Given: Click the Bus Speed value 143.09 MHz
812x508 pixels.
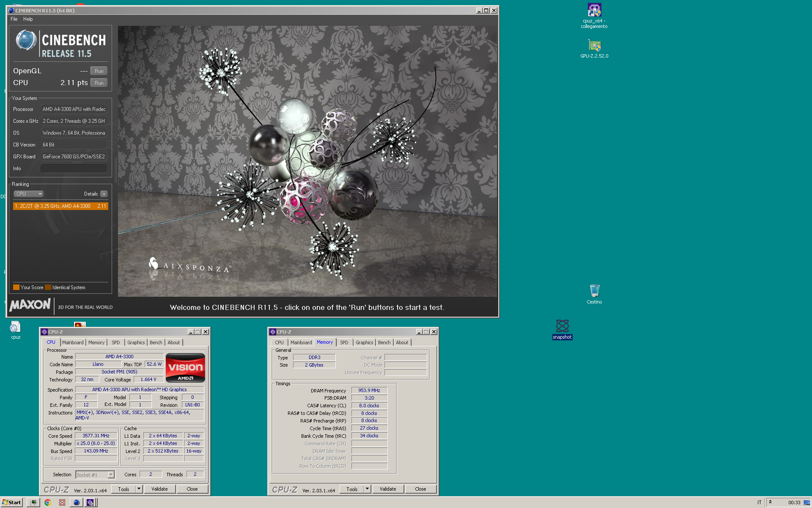Looking at the screenshot, I should coord(96,451).
